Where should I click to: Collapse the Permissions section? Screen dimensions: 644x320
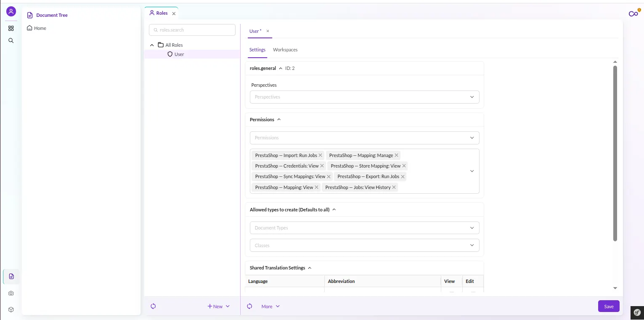(279, 120)
